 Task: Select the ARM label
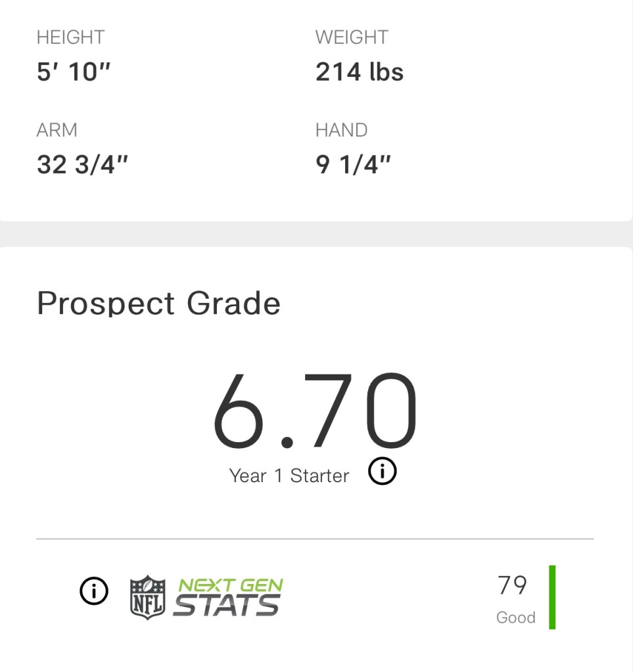click(x=57, y=130)
